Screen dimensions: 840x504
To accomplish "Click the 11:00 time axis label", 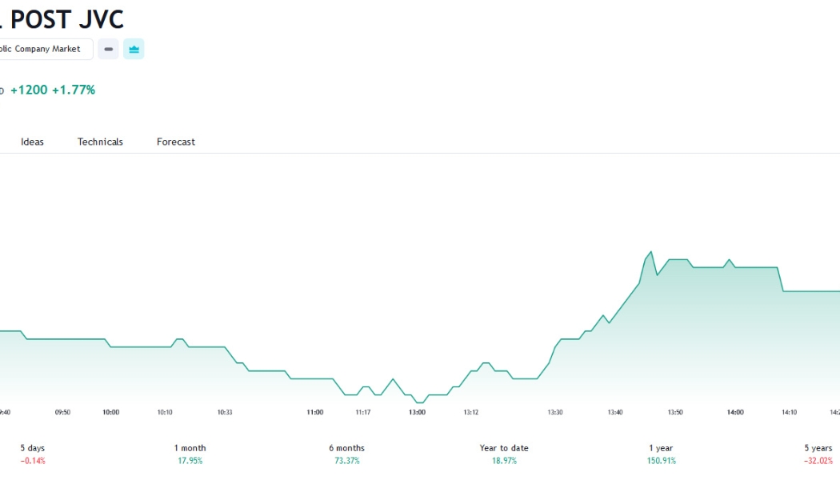I will tap(315, 413).
